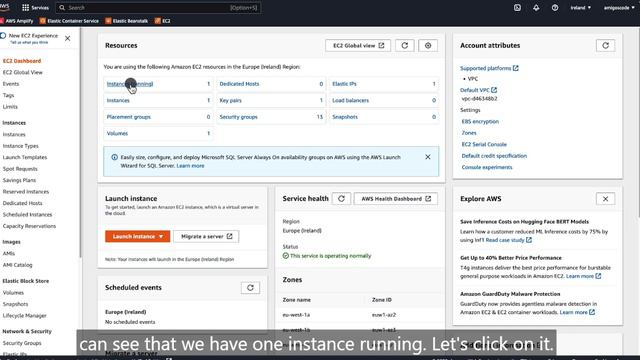
Task: Select EC2 Dashboard in sidebar
Action: click(22, 61)
